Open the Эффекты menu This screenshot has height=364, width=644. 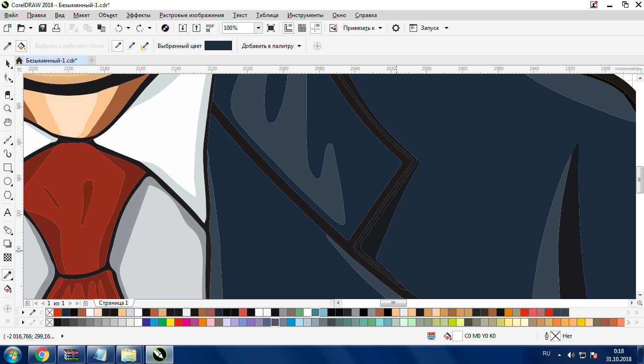point(138,15)
